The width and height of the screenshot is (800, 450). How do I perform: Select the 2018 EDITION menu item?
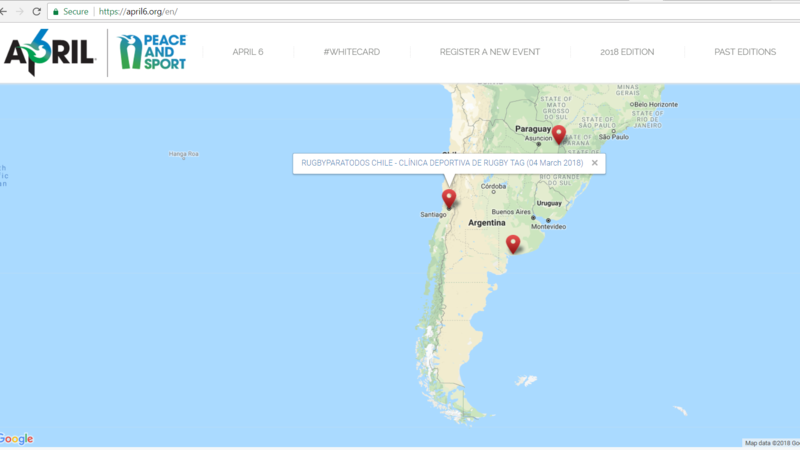(x=627, y=52)
